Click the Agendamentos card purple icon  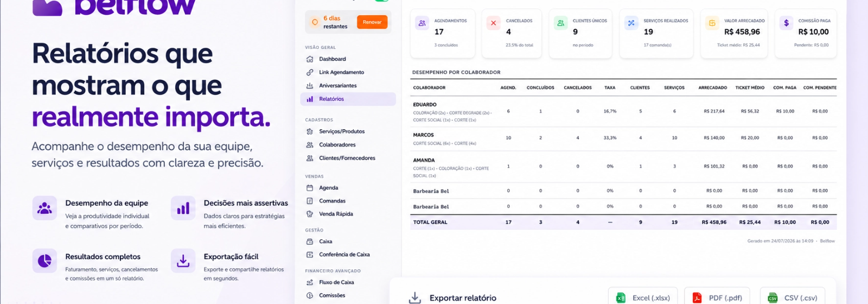422,23
